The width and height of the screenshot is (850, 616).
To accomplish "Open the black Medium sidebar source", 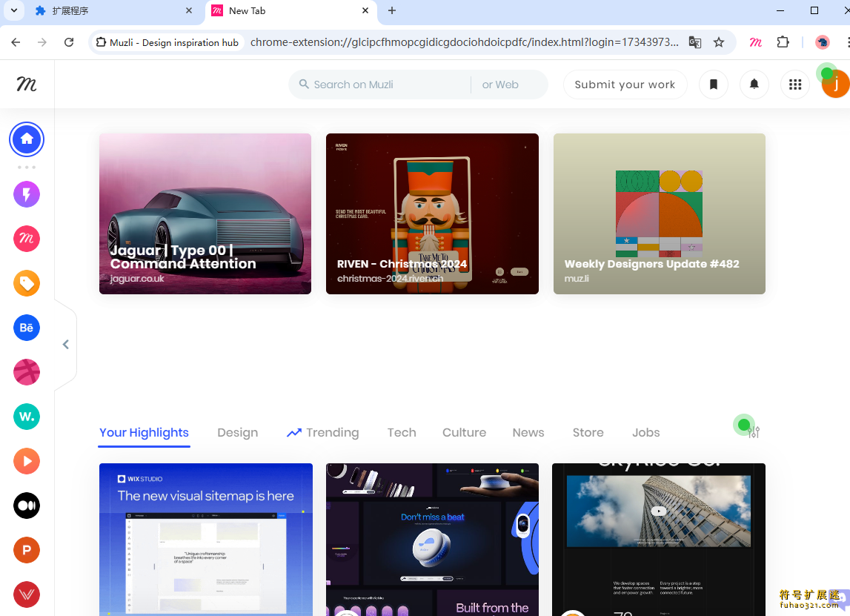I will 27,506.
